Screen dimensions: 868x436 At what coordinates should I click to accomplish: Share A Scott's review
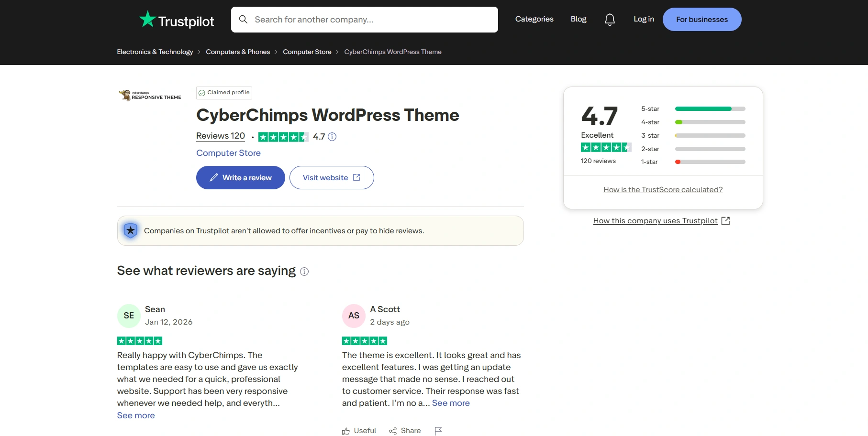405,431
